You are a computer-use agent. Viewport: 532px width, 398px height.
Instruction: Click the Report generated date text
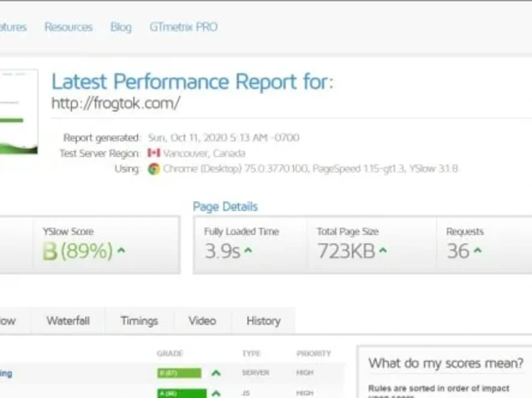223,138
